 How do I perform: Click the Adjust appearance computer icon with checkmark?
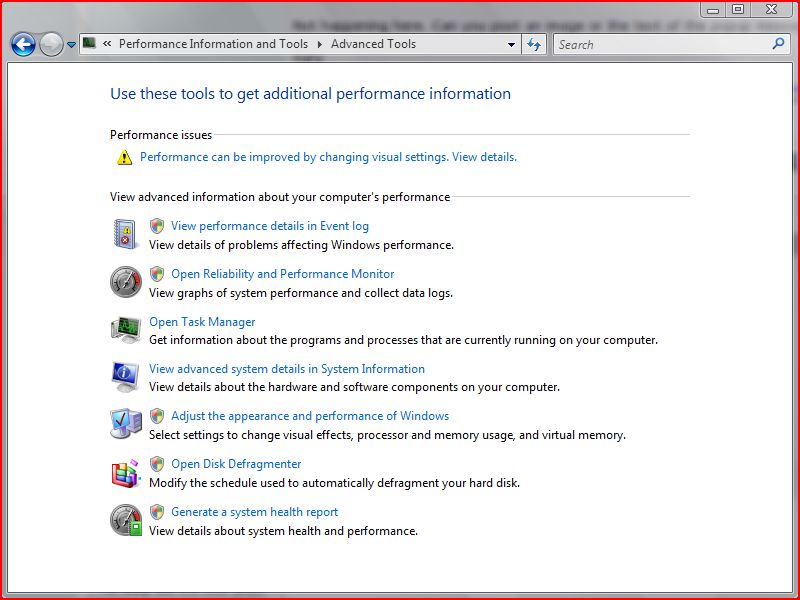[126, 423]
